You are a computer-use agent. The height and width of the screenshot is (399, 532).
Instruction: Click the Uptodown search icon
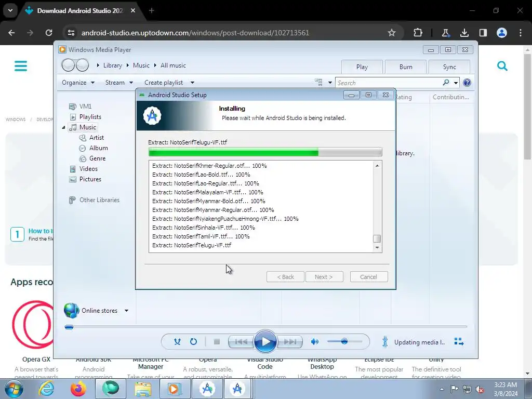(502, 66)
